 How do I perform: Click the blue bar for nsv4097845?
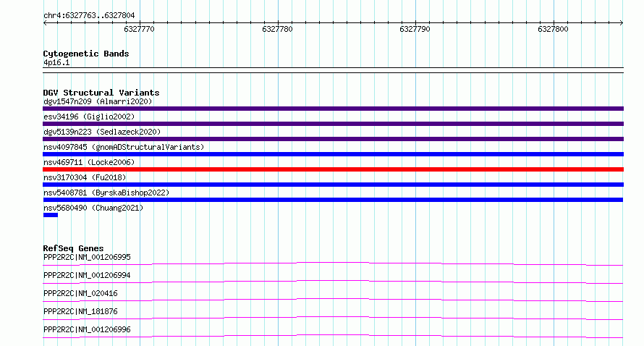click(x=333, y=154)
